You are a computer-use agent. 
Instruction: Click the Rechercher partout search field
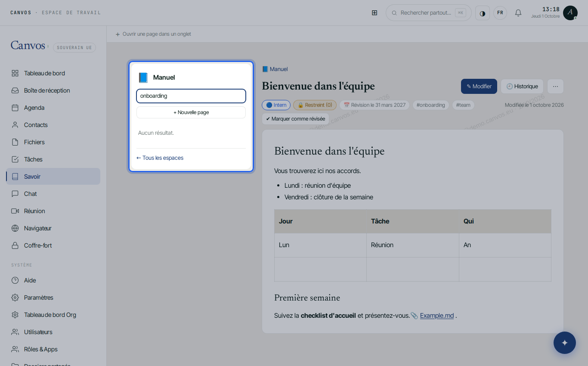click(x=429, y=13)
